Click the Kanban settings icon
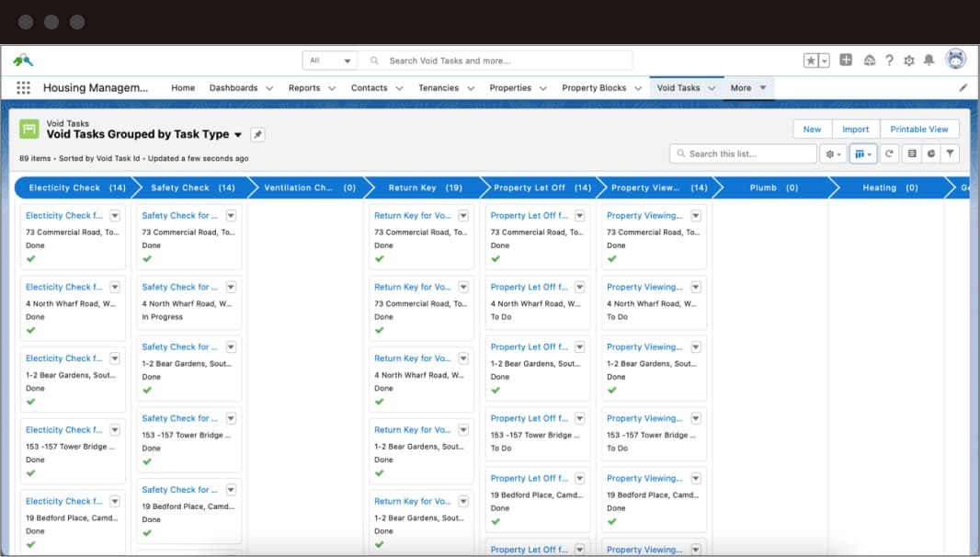This screenshot has width=980, height=557. coord(912,153)
